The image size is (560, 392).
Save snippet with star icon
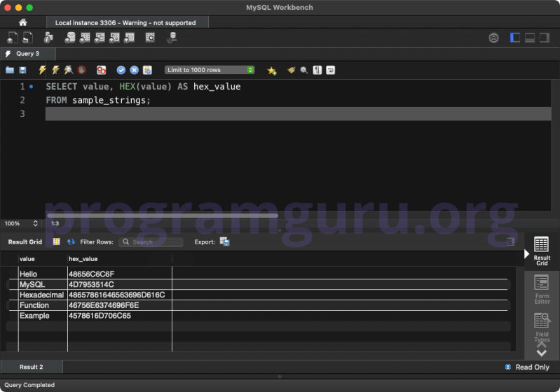click(272, 70)
